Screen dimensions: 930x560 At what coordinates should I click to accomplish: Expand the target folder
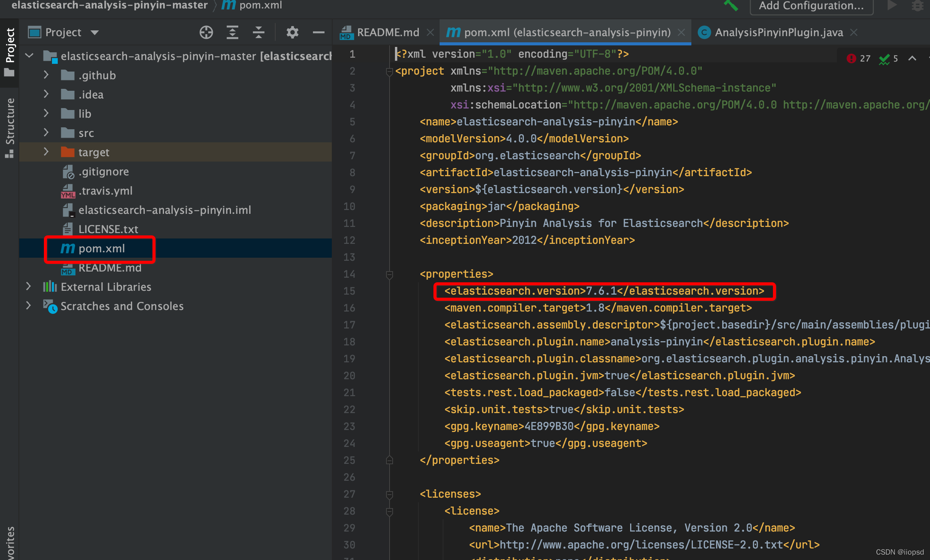click(46, 152)
